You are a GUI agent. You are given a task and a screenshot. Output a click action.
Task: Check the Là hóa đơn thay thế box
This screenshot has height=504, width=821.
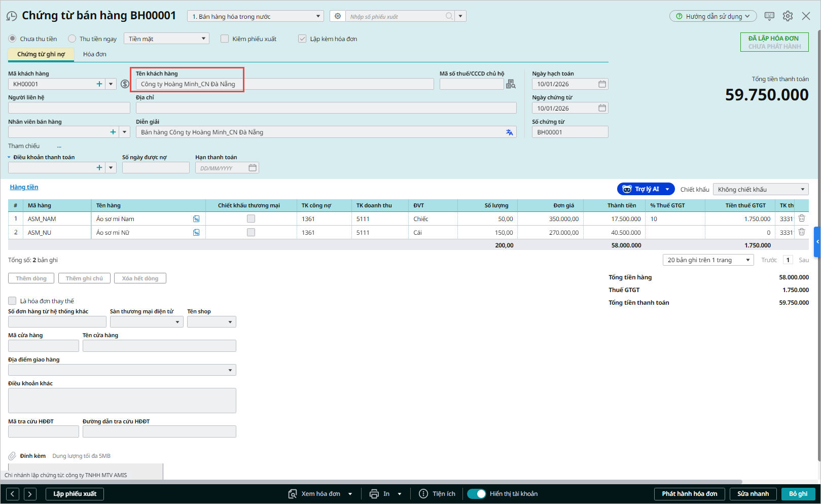click(x=13, y=301)
